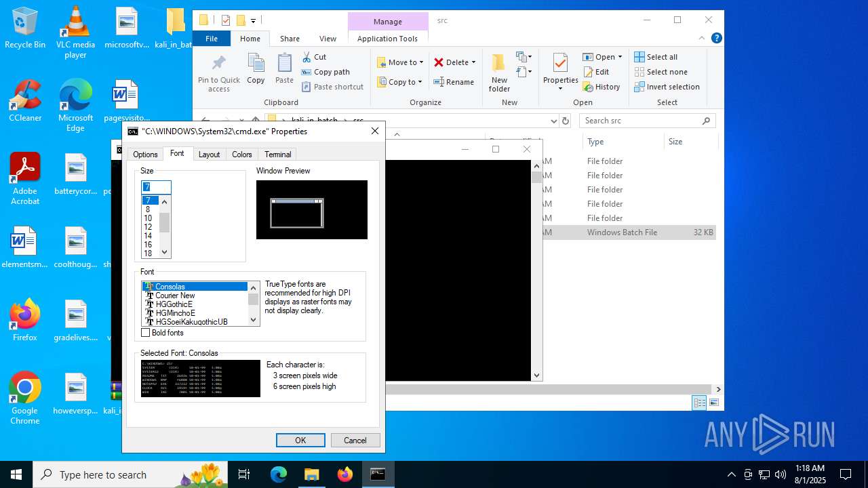The image size is (868, 488).
Task: Open Recycle Bin desktop icon
Action: tap(25, 28)
